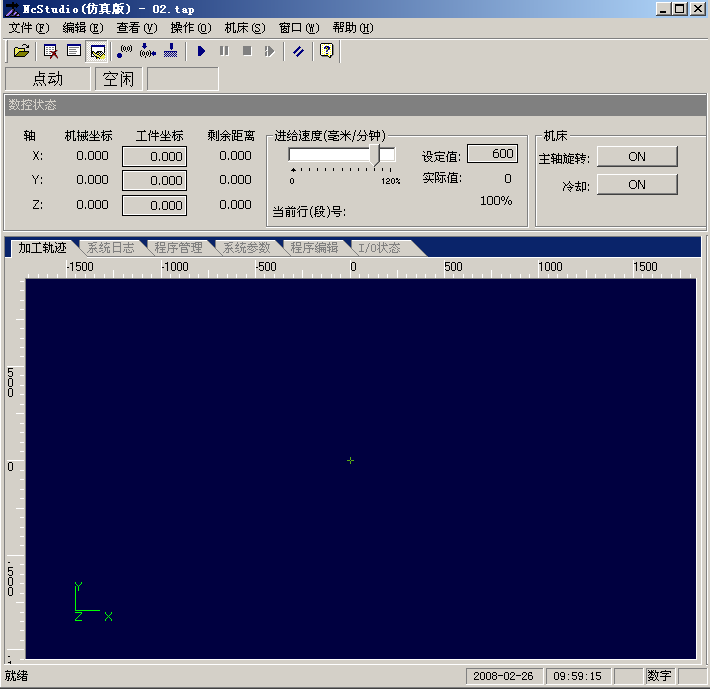The width and height of the screenshot is (710, 689).
Task: Click the feed rate set value 600 box
Action: tap(492, 154)
